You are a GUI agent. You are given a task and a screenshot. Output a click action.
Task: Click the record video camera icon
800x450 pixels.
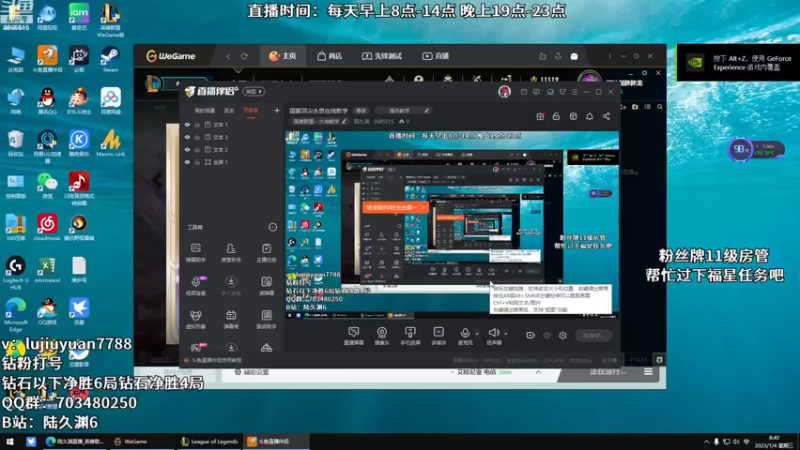530,335
